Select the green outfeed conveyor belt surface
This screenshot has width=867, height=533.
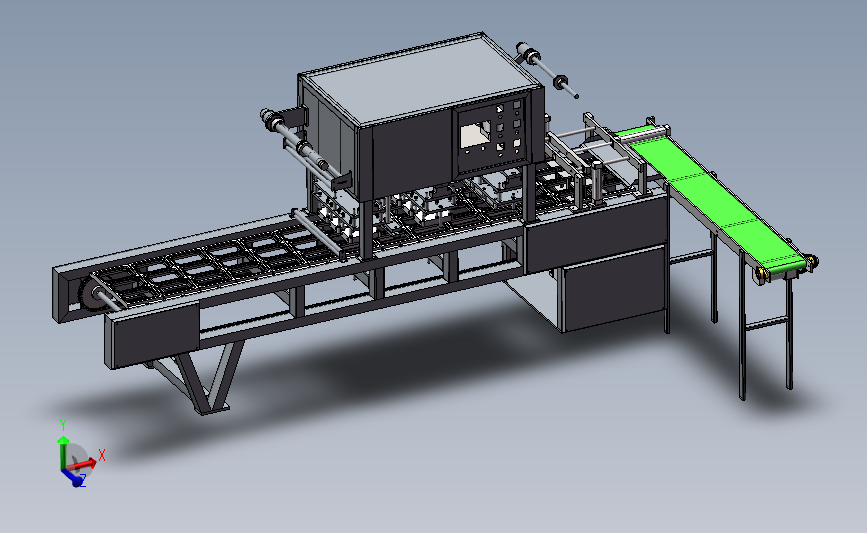tap(717, 201)
